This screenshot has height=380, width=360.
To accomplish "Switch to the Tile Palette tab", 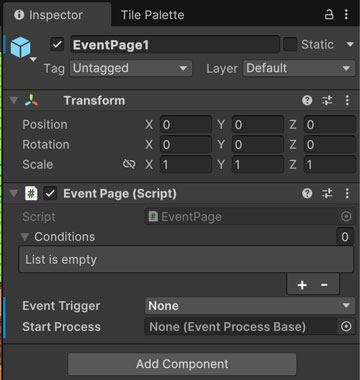I will pos(152,15).
